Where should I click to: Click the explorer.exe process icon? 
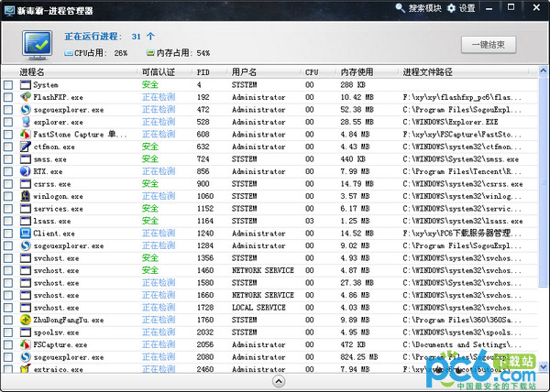(x=26, y=121)
